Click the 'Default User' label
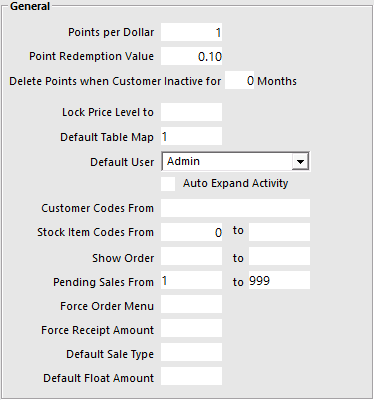This screenshot has height=400, width=374. (x=122, y=162)
